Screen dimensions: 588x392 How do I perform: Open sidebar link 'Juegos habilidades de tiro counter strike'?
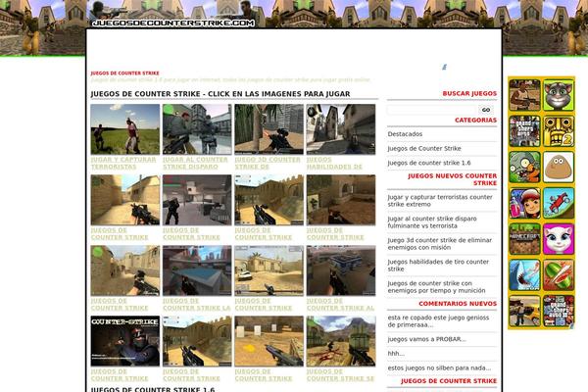[x=438, y=266]
